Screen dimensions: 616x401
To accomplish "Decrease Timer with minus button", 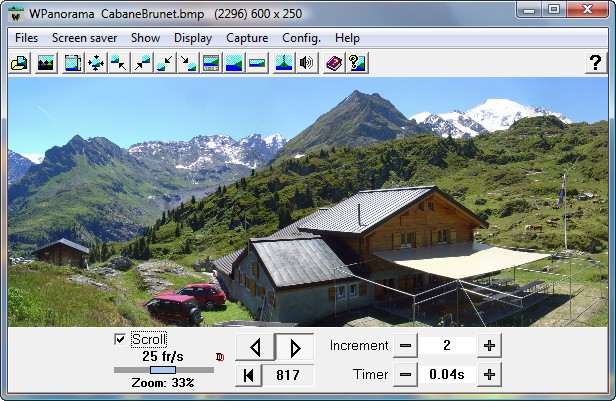I will (405, 375).
